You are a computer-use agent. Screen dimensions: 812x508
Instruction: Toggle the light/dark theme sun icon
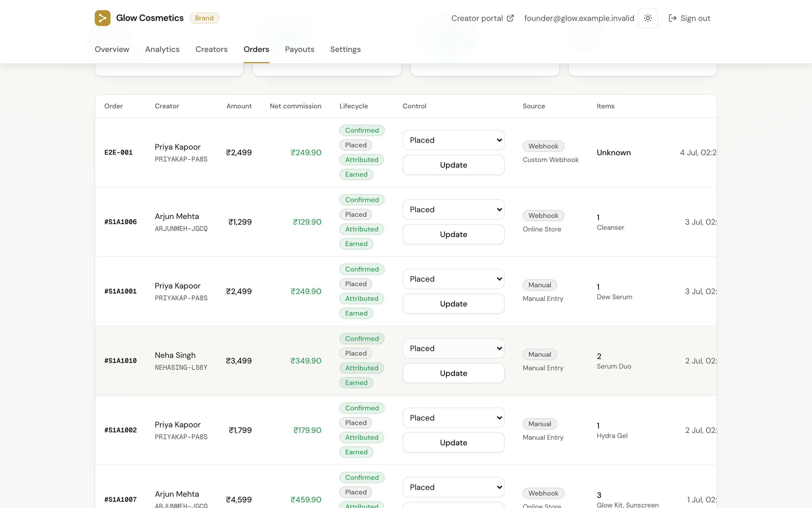click(x=648, y=18)
